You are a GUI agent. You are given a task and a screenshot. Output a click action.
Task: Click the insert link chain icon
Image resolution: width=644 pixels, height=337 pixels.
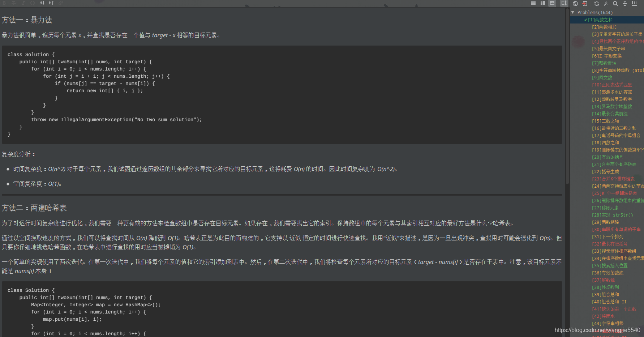[x=61, y=3]
